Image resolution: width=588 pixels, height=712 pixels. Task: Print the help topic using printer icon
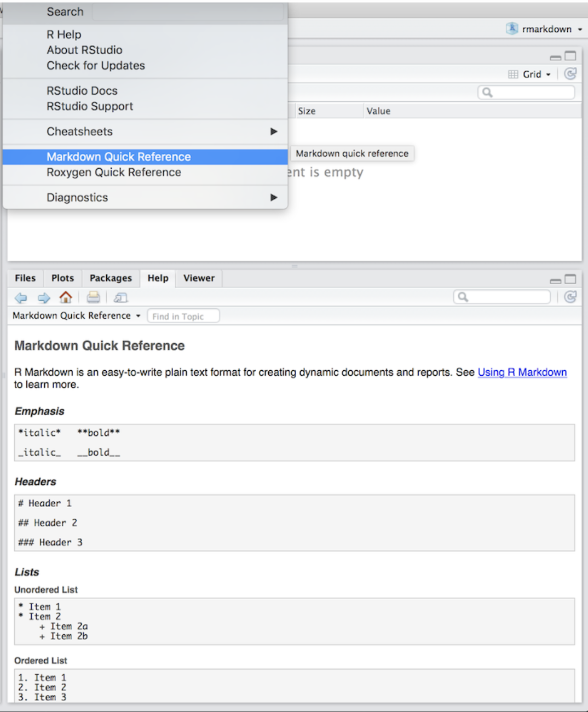click(x=94, y=297)
